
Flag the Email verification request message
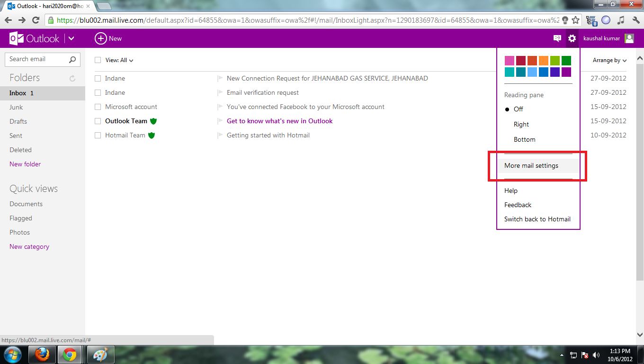tap(220, 92)
